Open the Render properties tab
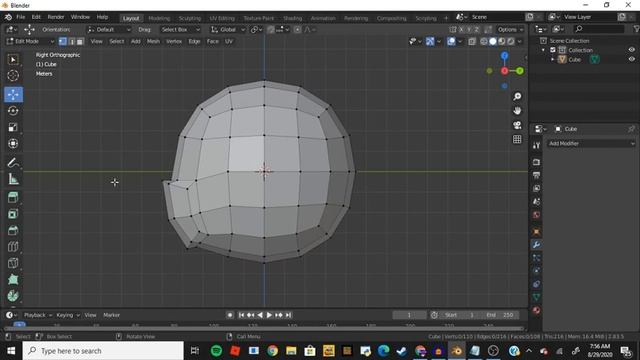640x360 pixels. tap(536, 162)
